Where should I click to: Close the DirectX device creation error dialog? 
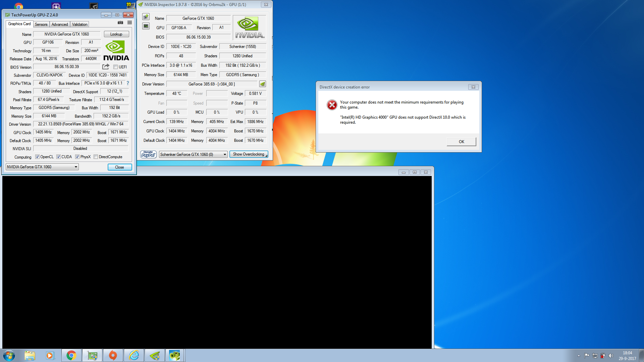(x=473, y=87)
